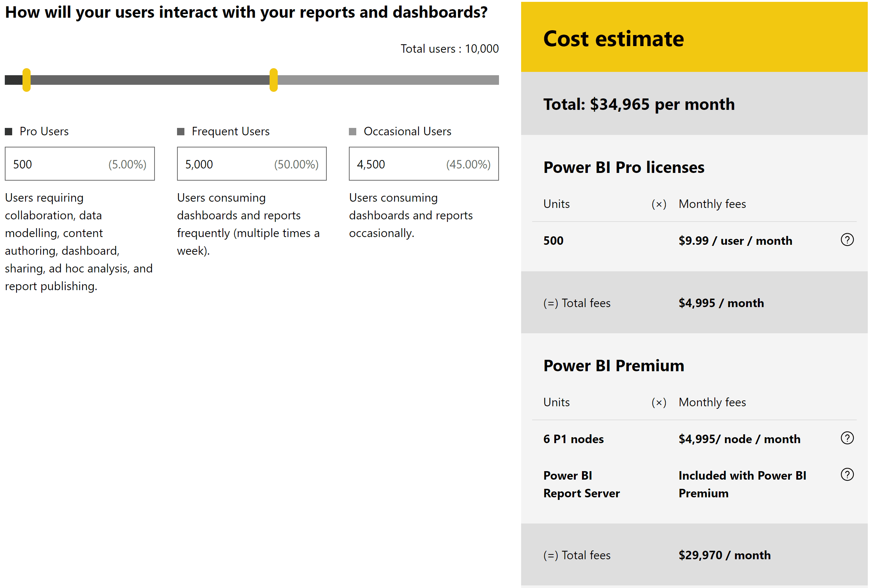Click the help icon next to $9.99 / user / month
Screen dimensions: 870x588
point(847,240)
